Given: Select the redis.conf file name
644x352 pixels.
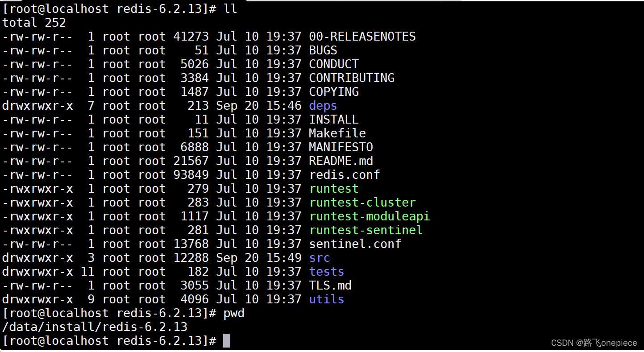Looking at the screenshot, I should click(x=344, y=175).
